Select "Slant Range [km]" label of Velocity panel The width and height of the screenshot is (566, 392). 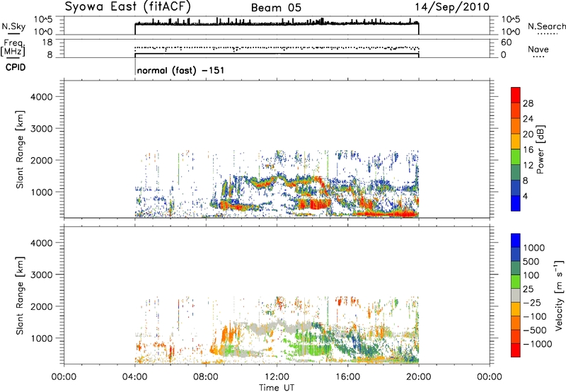pos(20,296)
